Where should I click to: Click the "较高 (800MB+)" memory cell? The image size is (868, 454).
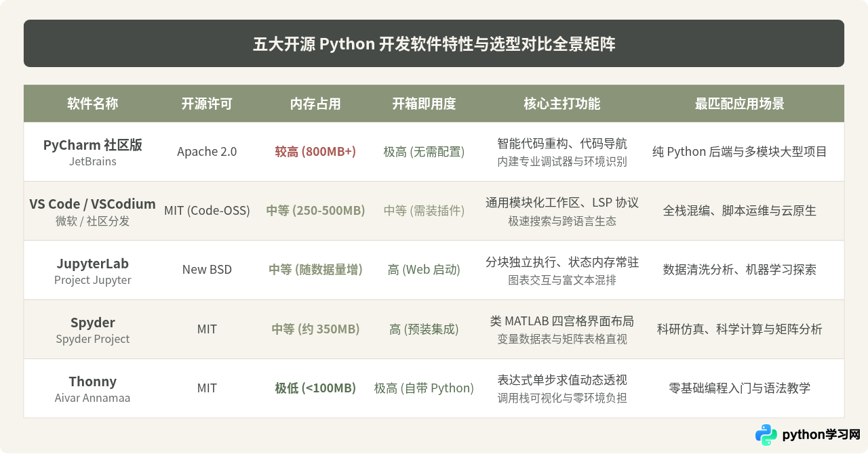tap(315, 152)
